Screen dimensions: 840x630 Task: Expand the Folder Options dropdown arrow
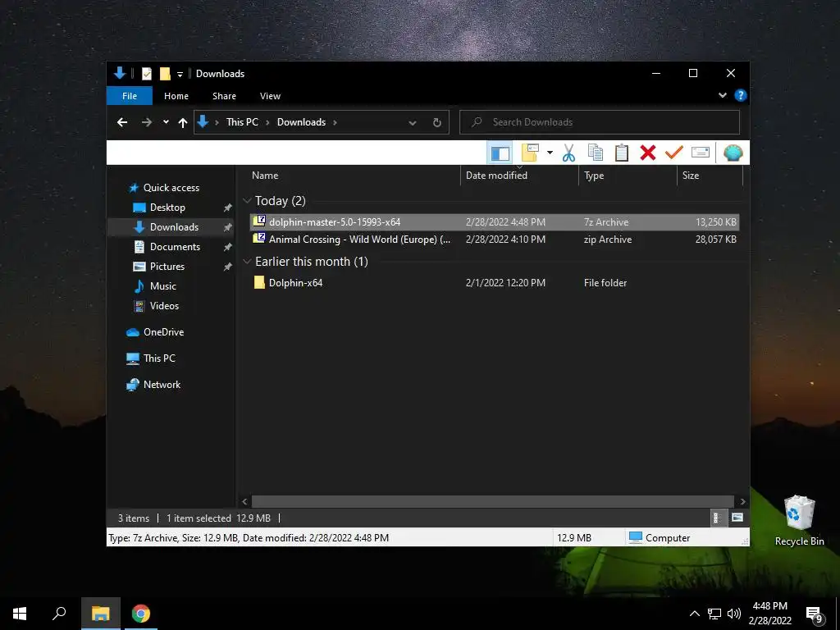pyautogui.click(x=550, y=153)
